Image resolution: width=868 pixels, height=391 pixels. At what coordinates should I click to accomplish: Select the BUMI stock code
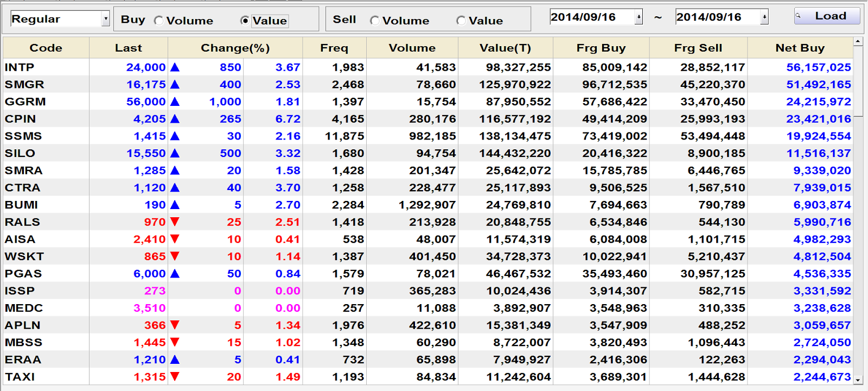(21, 205)
